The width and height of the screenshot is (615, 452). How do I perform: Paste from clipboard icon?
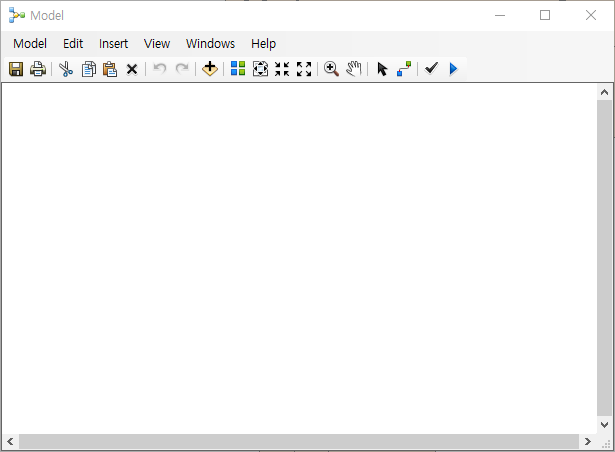(110, 69)
